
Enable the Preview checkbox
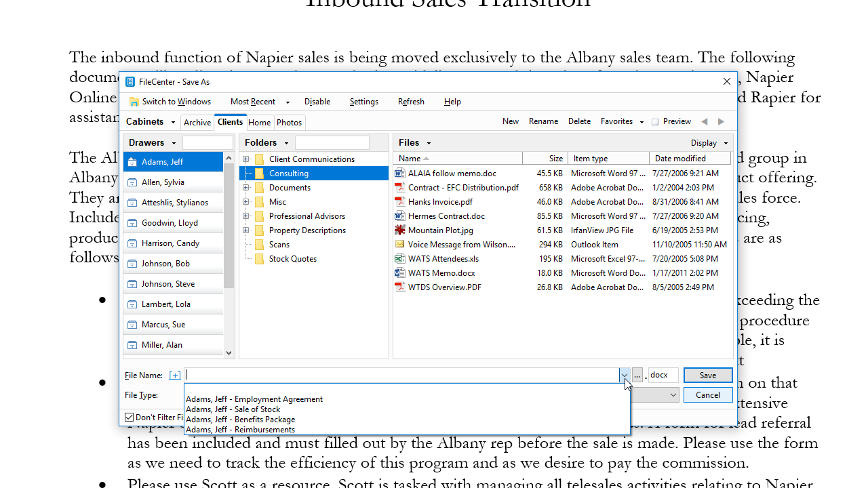tap(654, 121)
